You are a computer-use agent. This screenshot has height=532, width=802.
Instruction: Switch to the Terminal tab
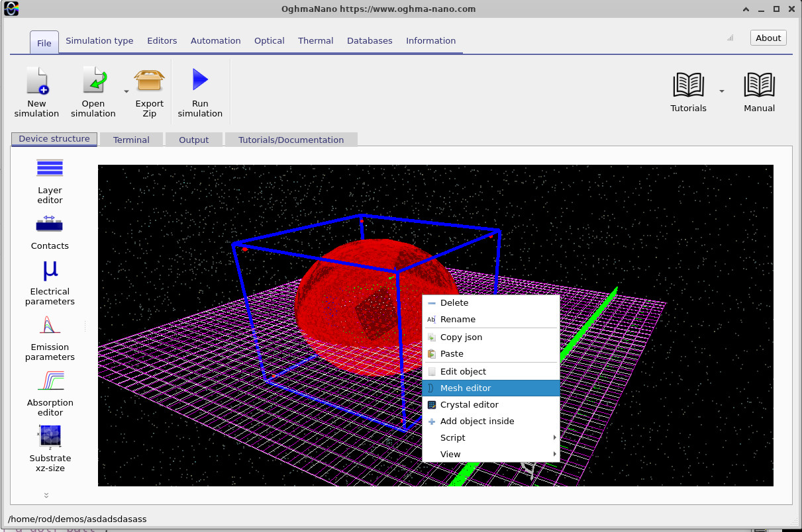coord(131,140)
